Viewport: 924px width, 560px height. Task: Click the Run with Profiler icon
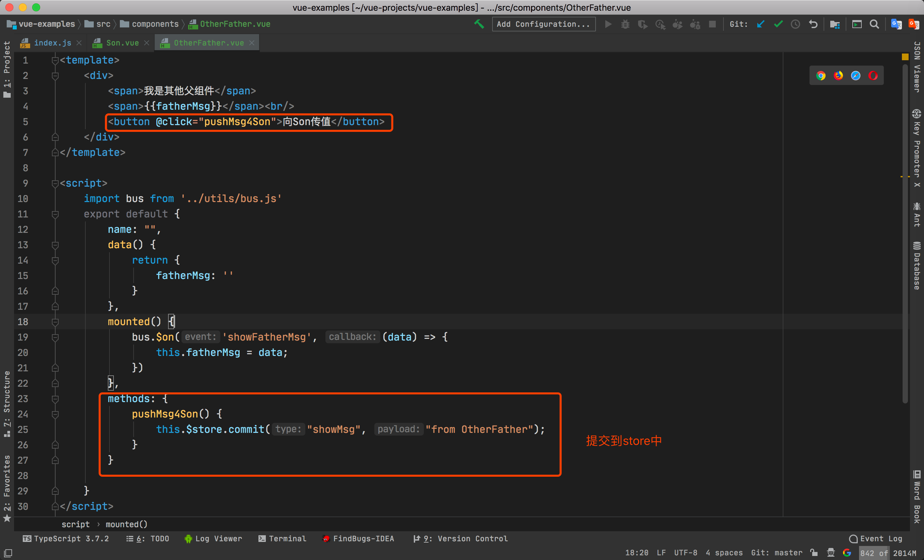coord(660,24)
